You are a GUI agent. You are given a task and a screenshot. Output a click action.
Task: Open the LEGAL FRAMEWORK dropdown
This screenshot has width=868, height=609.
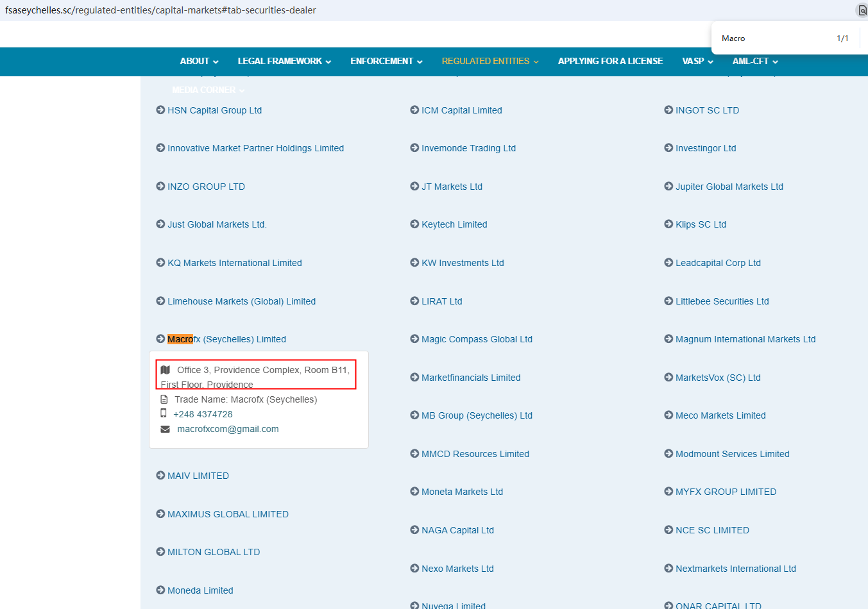pyautogui.click(x=284, y=62)
